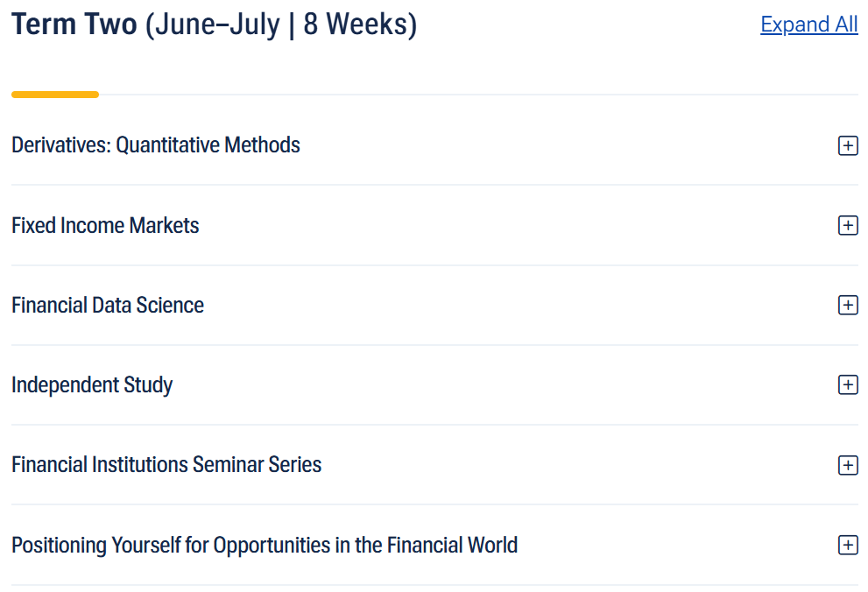Click empty row space right of Independent Study

[505, 385]
